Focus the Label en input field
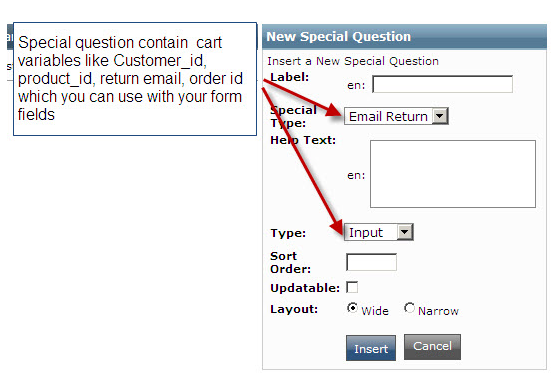555x381 pixels. tap(442, 84)
